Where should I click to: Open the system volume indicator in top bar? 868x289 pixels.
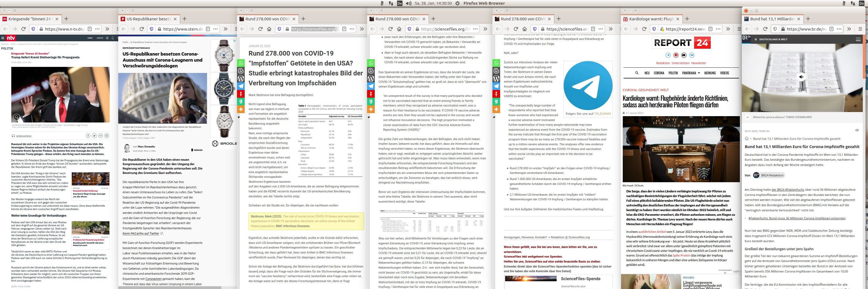click(x=408, y=3)
